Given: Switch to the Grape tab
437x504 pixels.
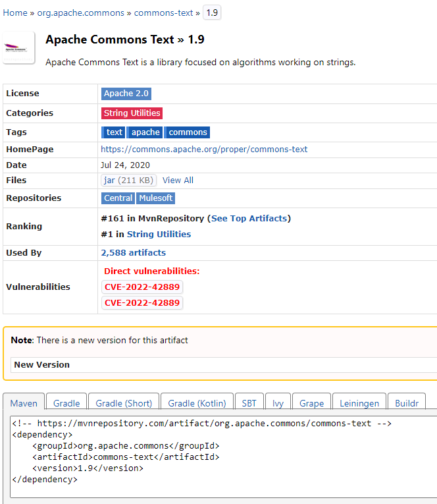Looking at the screenshot, I should (311, 401).
